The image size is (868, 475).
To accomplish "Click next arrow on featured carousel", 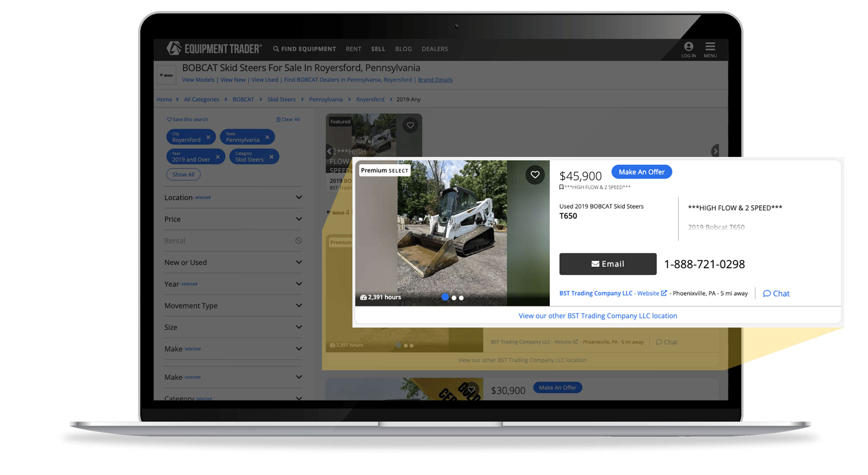I will coord(715,151).
